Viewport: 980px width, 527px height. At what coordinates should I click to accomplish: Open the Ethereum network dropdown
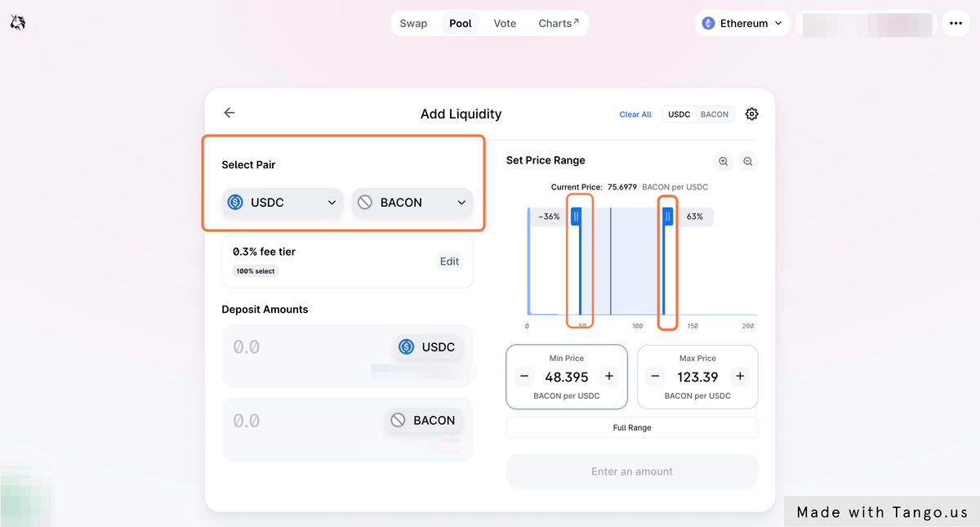(743, 24)
